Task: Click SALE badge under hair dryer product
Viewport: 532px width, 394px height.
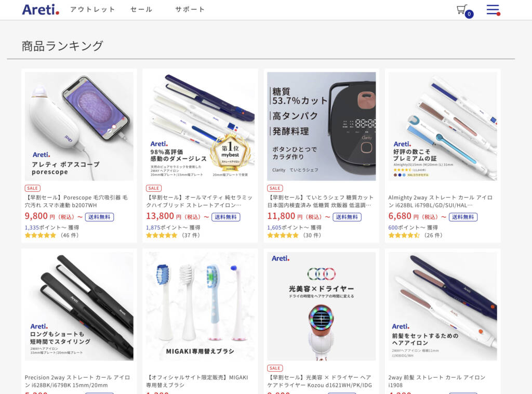Action: [275, 368]
